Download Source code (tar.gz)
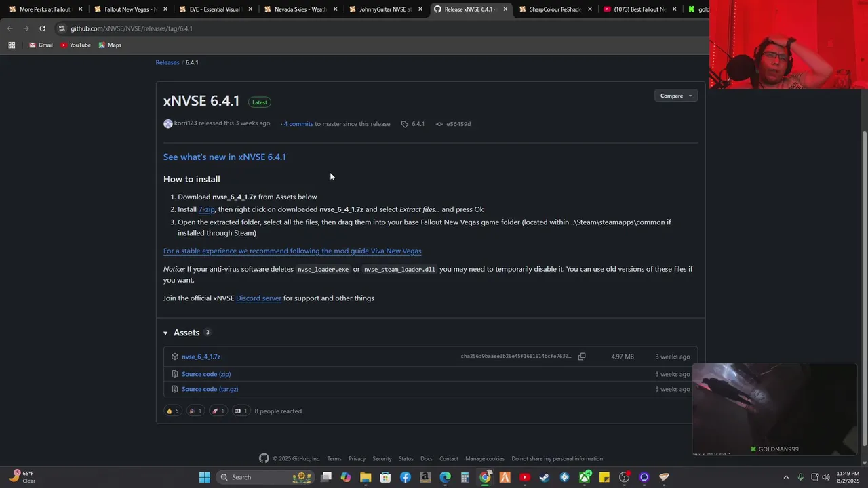Image resolution: width=868 pixels, height=488 pixels. (x=210, y=389)
